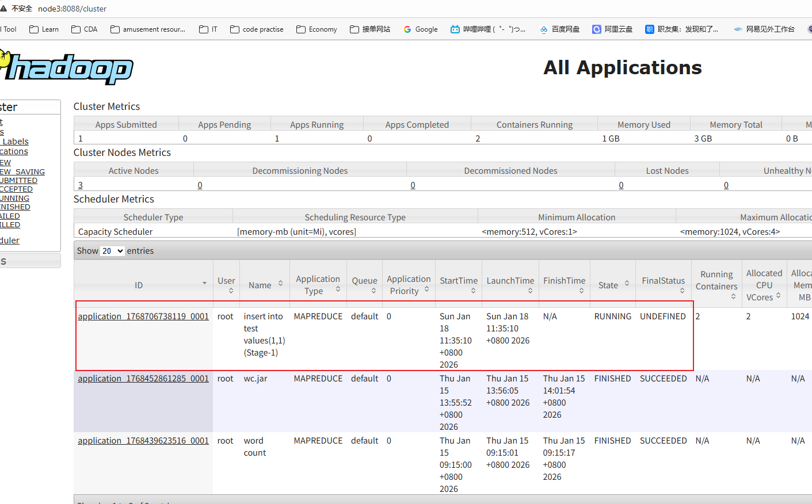The image size is (812, 504).
Task: Filter applications by ACCEPTED state
Action: click(17, 189)
